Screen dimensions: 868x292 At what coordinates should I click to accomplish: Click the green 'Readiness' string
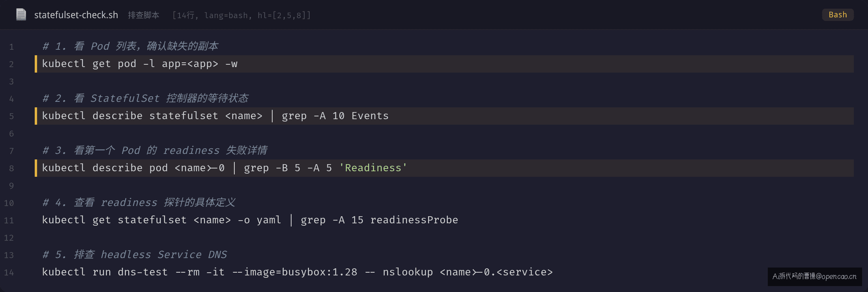click(x=373, y=168)
